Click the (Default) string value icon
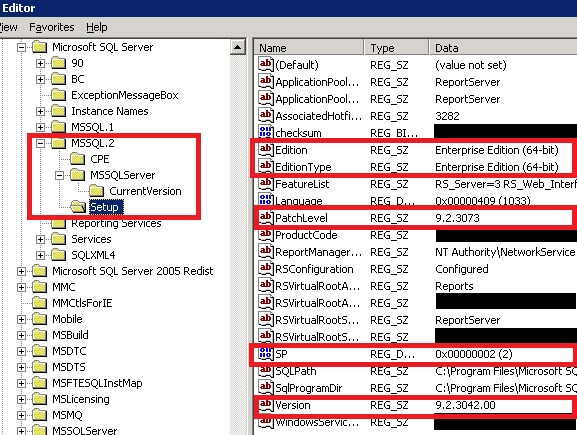 [x=266, y=64]
